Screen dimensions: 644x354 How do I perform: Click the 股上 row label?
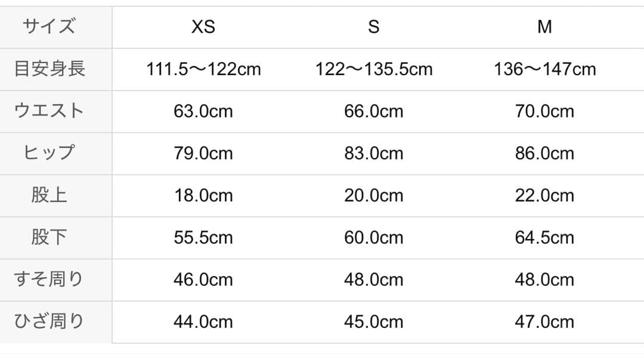[x=49, y=195]
